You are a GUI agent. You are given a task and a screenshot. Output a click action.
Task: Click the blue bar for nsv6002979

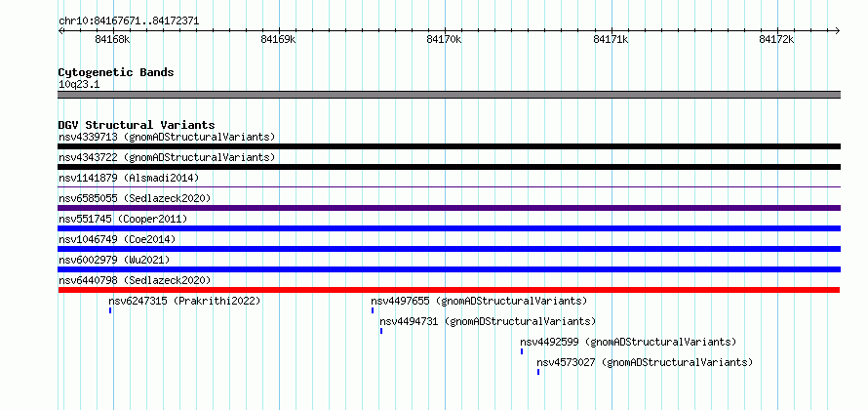point(449,269)
